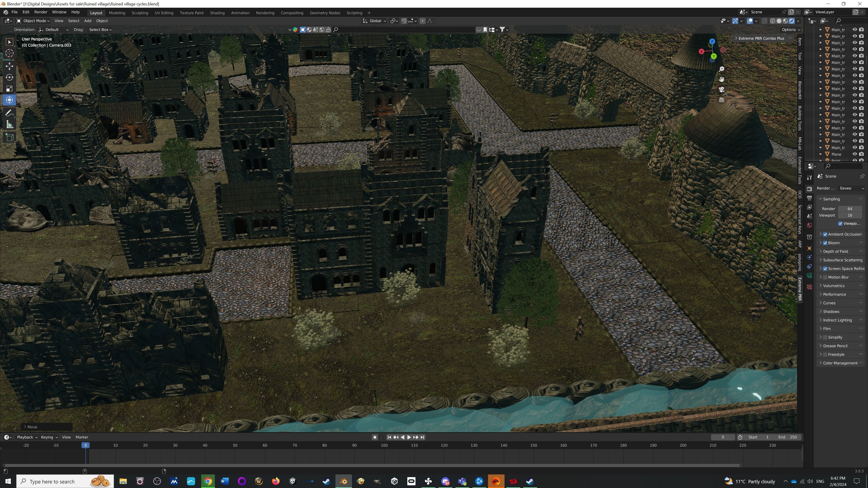Image resolution: width=868 pixels, height=488 pixels.
Task: Select the Select Box tool icon
Action: coord(9,42)
